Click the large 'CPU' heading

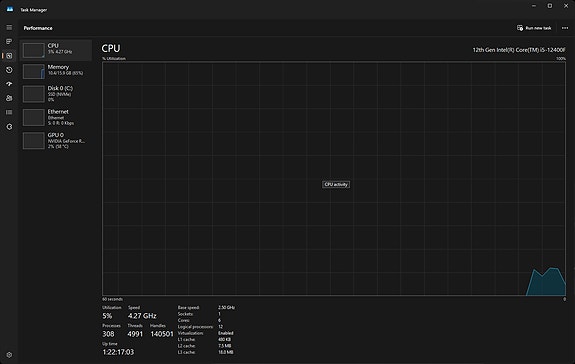pyautogui.click(x=111, y=48)
